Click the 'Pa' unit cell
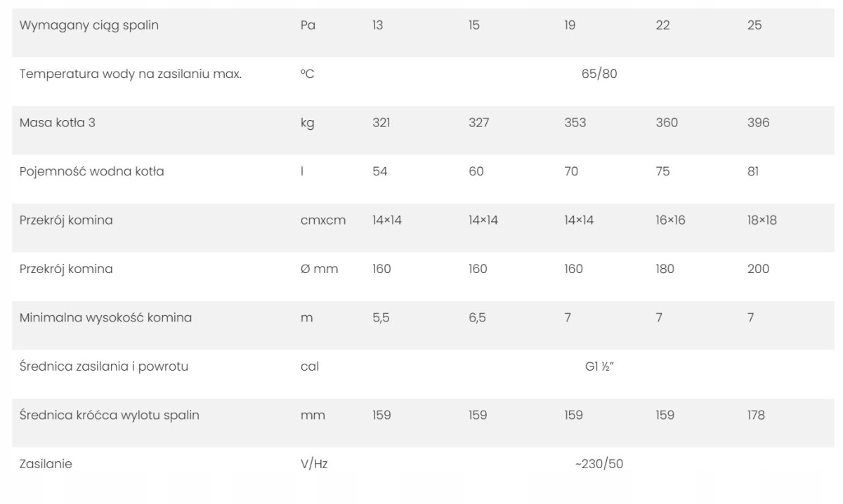Image resolution: width=843 pixels, height=504 pixels. coord(308,25)
